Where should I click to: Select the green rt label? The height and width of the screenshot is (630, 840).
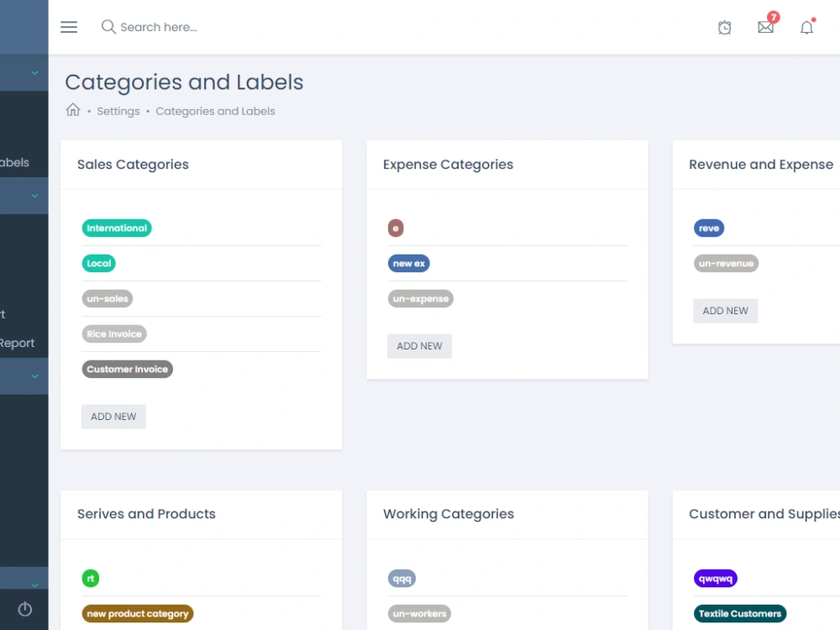click(x=91, y=579)
